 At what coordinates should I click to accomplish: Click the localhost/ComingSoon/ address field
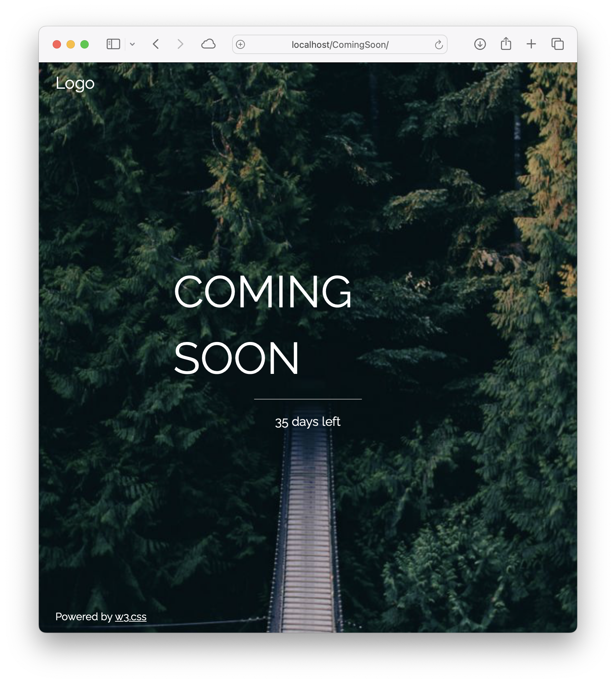tap(340, 45)
